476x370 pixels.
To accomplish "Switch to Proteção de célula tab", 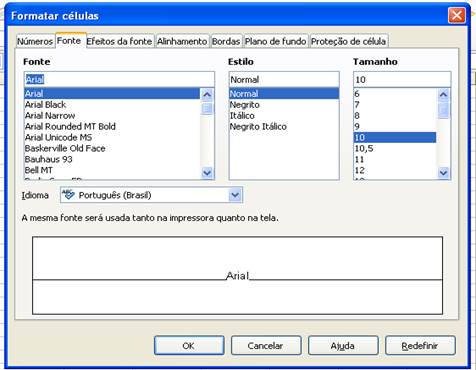I will (x=349, y=41).
